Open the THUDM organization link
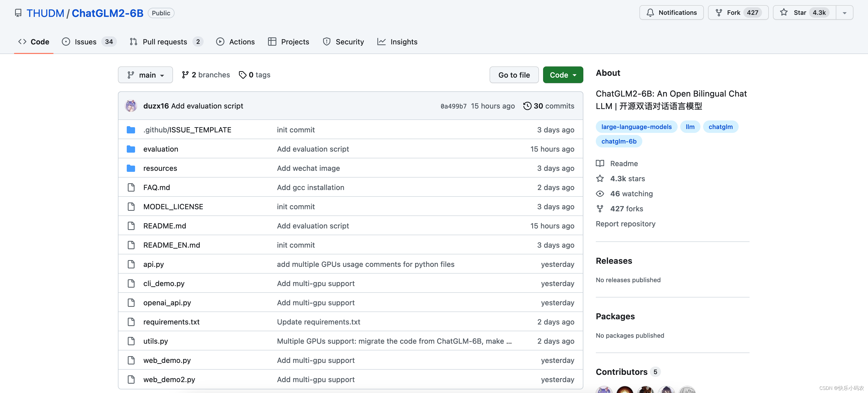This screenshot has width=868, height=393. coord(45,13)
